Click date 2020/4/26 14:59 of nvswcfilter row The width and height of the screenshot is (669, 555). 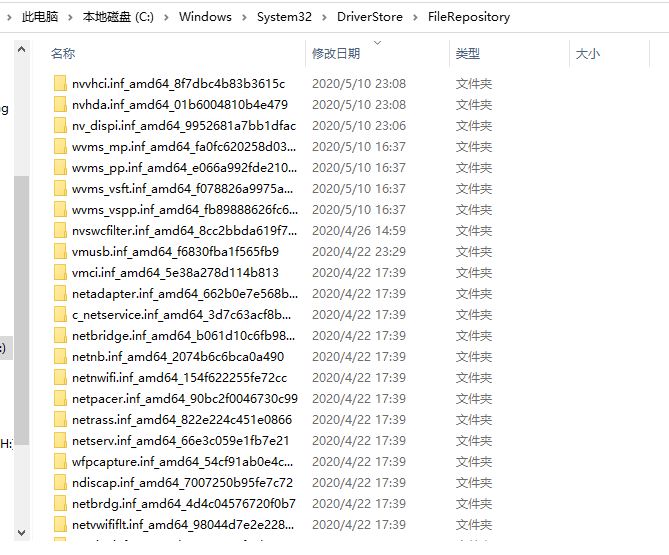[359, 230]
